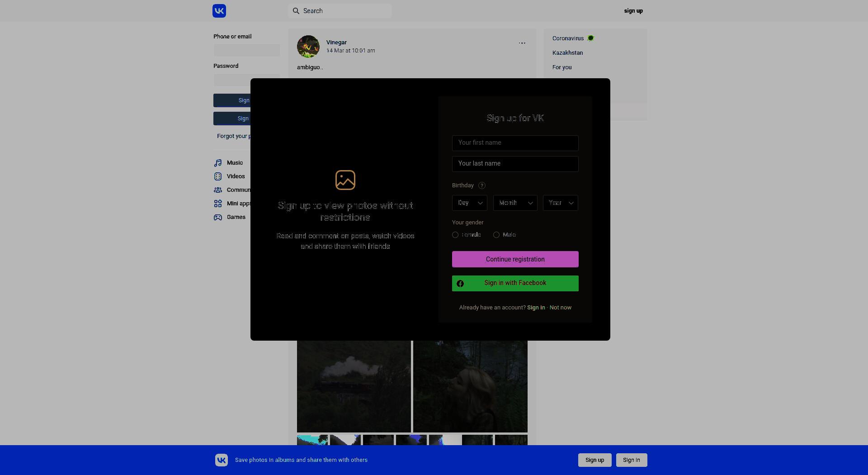Image resolution: width=868 pixels, height=475 pixels.
Task: Click the Sign in link in dialog
Action: (x=536, y=308)
